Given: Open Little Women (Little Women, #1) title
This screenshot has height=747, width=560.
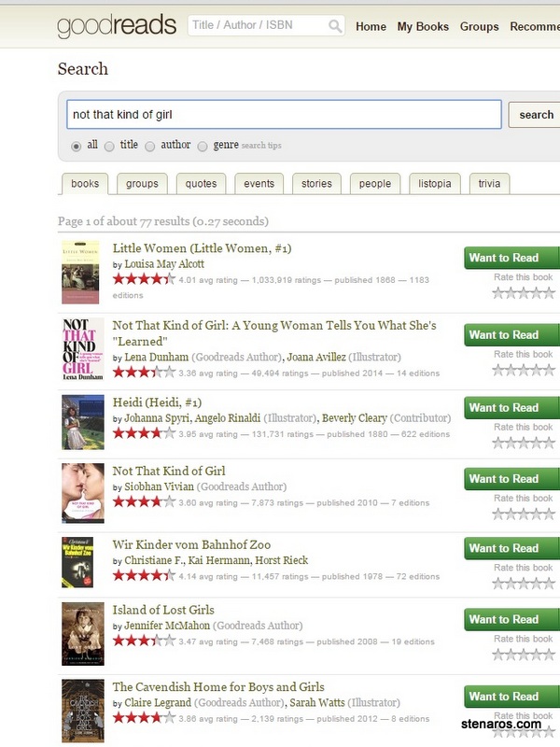Looking at the screenshot, I should coord(202,248).
